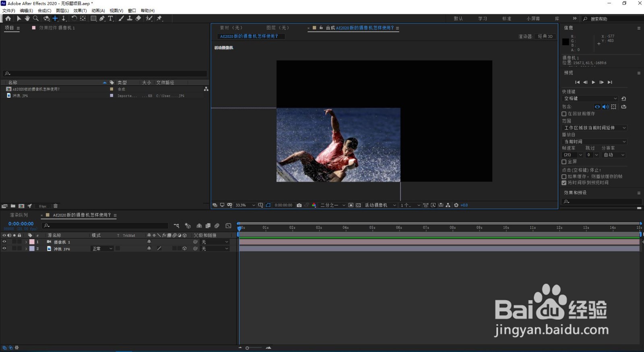Switch to the 效果控件 摄像机 1 tab
This screenshot has height=352, width=644.
[x=57, y=28]
